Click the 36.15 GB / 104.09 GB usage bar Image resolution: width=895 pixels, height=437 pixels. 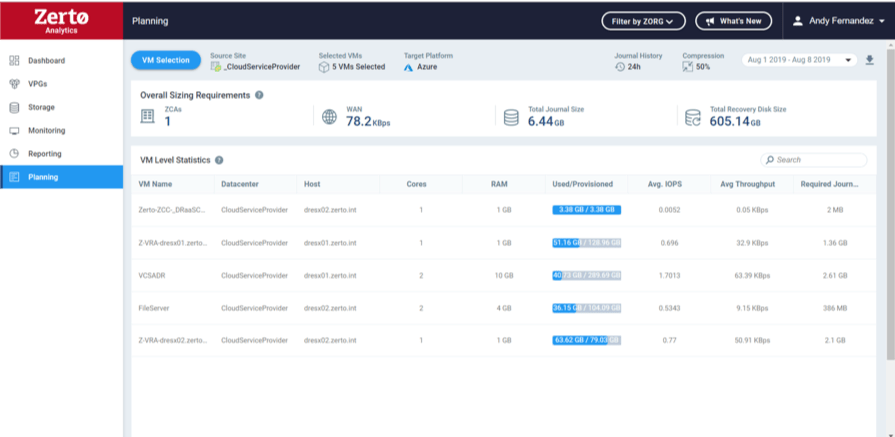(586, 308)
